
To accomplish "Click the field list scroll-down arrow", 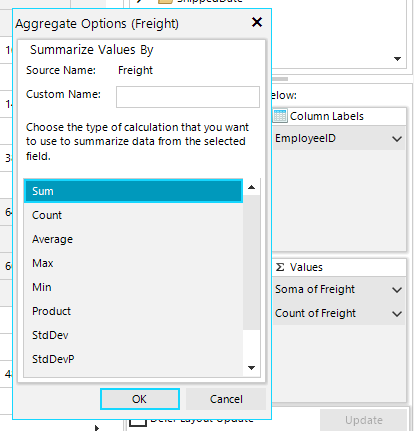I will coord(397,59).
